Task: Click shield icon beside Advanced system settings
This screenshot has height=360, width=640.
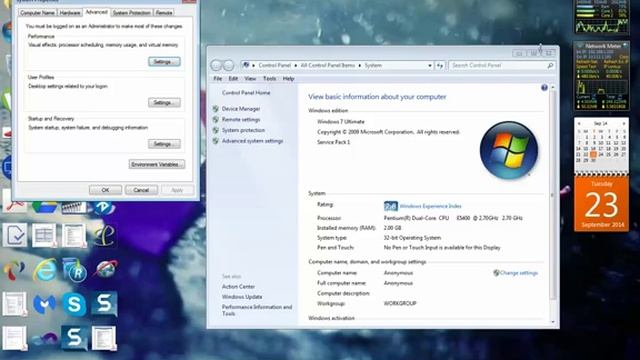Action: [x=216, y=141]
